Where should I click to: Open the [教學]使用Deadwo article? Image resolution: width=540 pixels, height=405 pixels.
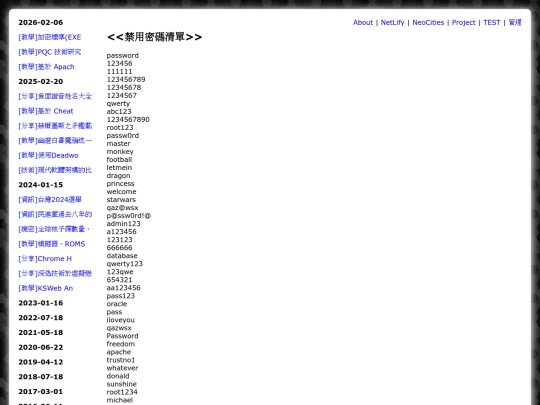click(x=48, y=155)
